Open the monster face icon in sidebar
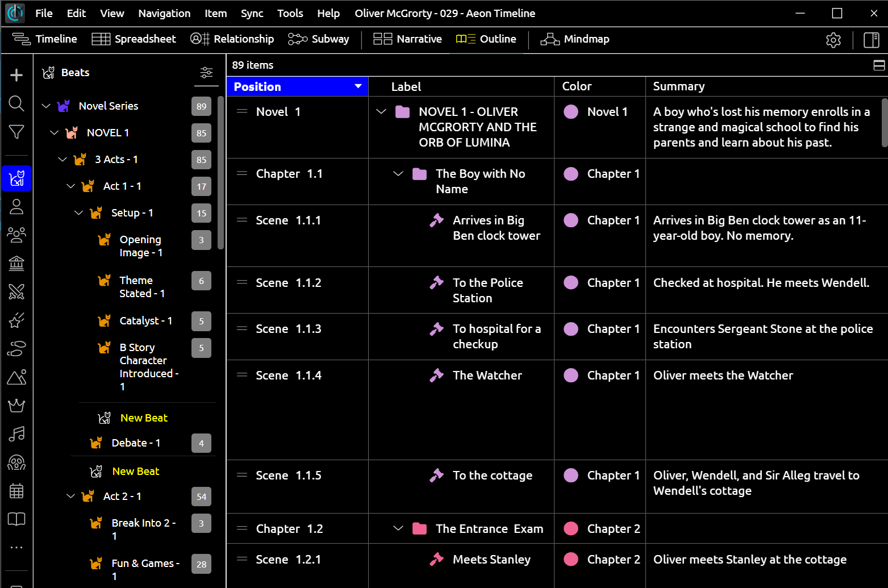This screenshot has width=888, height=588. coord(16,462)
